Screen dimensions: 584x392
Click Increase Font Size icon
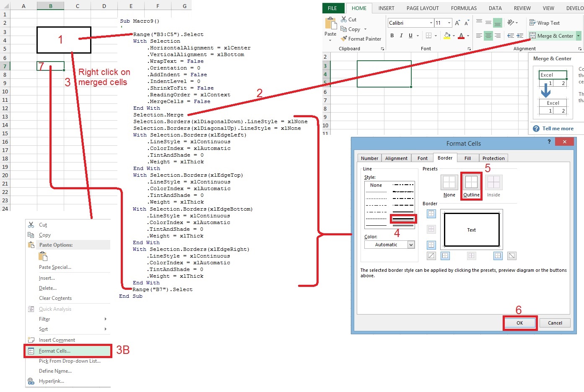[457, 23]
